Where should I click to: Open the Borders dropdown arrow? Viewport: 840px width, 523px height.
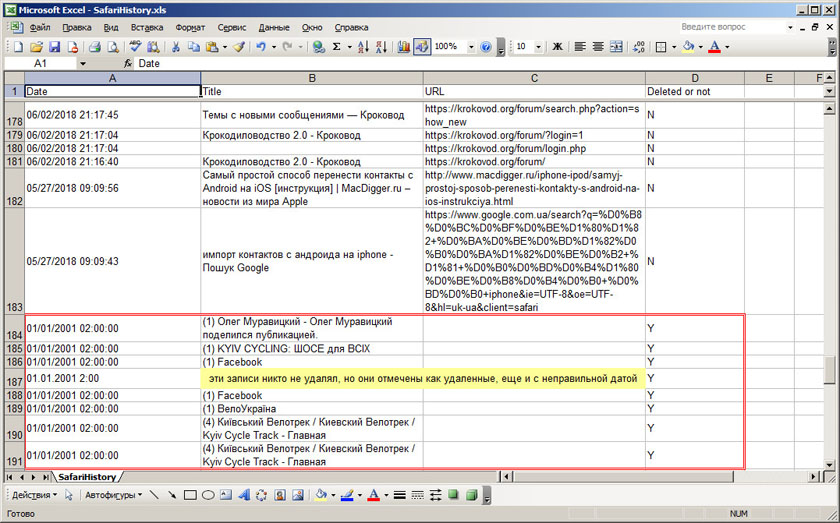coord(674,47)
